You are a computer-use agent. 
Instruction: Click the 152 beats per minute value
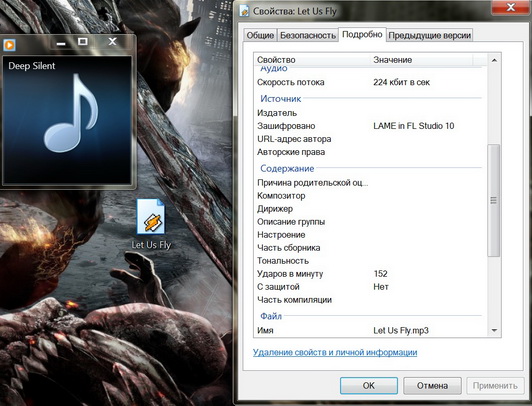pos(380,274)
